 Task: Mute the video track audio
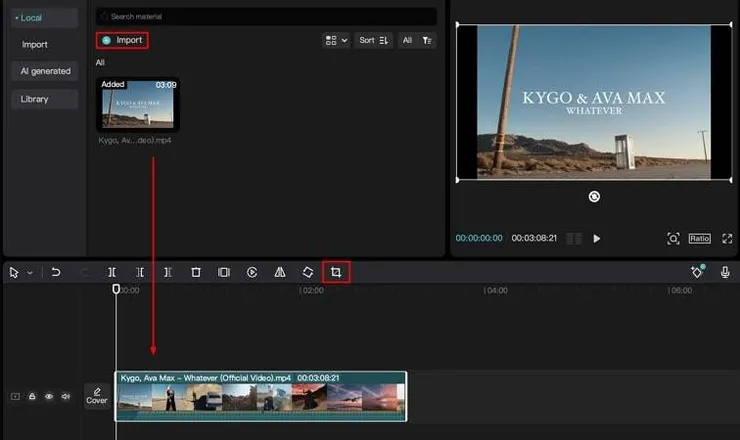[65, 397]
